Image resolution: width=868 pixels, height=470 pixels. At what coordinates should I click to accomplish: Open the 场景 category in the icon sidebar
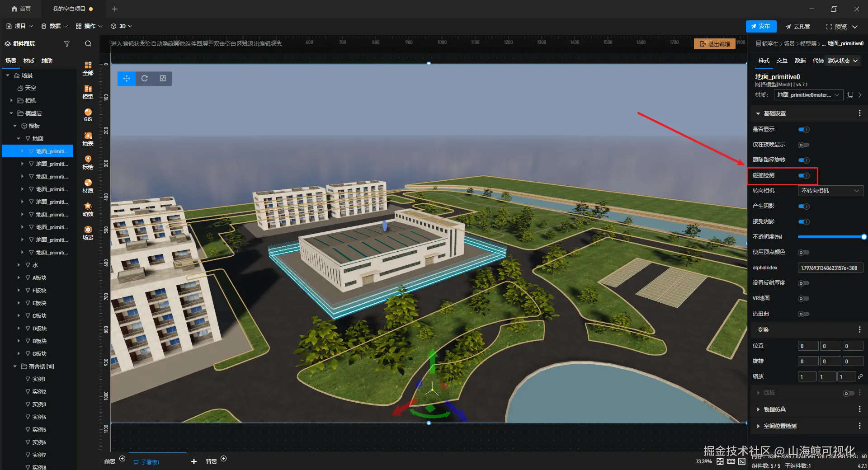88,233
